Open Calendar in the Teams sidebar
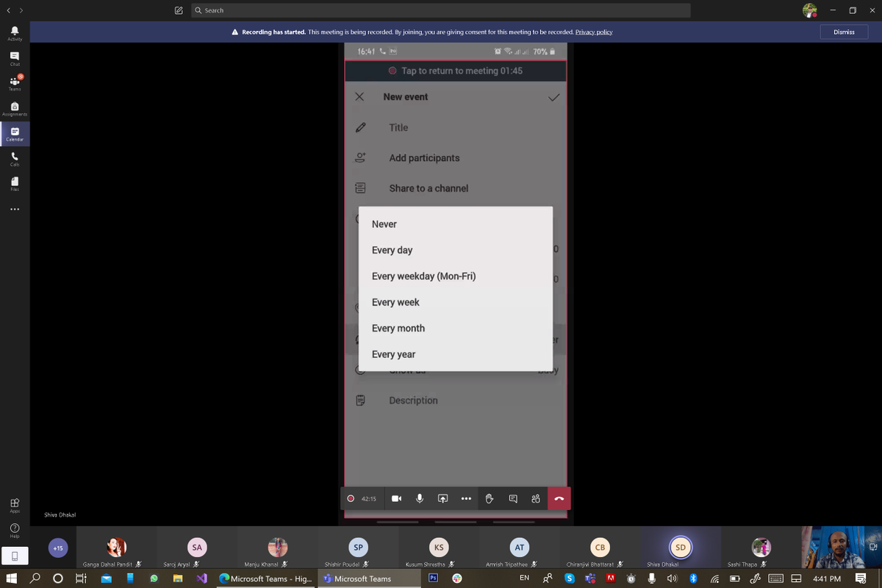 click(15, 134)
